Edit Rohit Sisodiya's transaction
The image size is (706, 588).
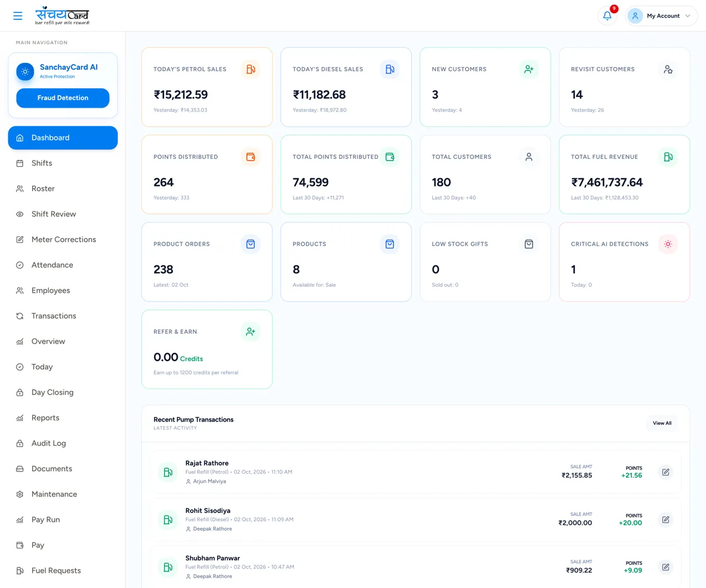tap(665, 520)
